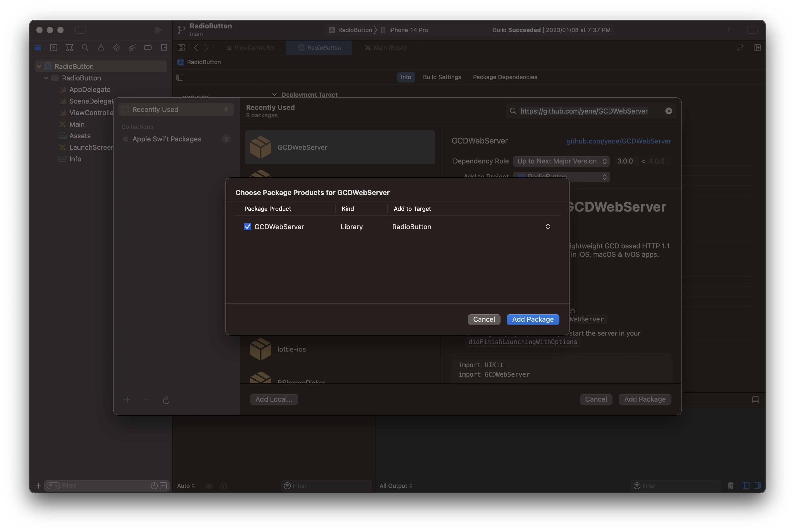This screenshot has width=795, height=532.
Task: Toggle the source control status filter
Action: (x=163, y=485)
